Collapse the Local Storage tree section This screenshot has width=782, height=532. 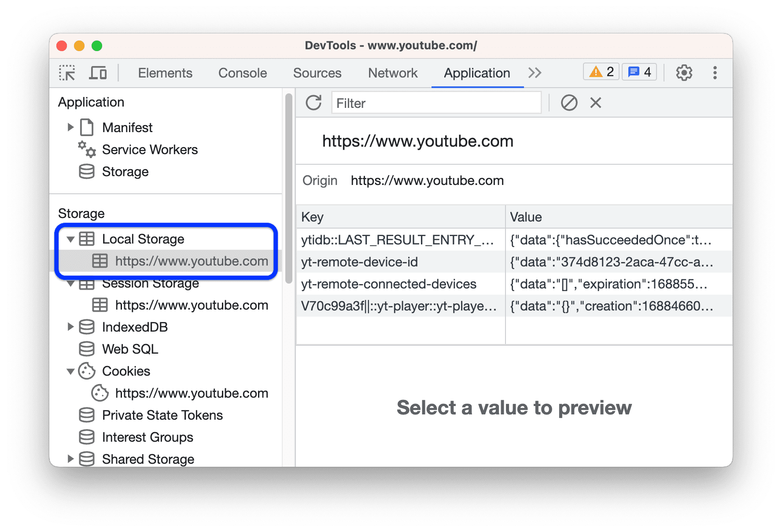tap(71, 239)
